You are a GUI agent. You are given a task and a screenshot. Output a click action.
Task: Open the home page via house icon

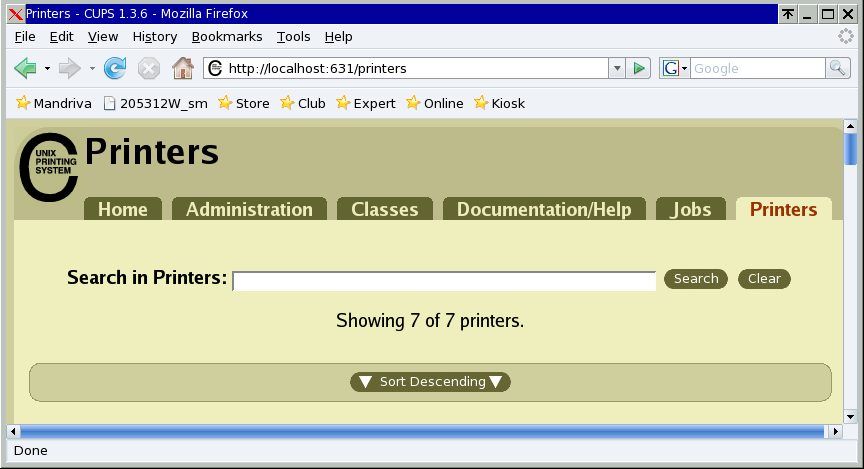tap(183, 68)
